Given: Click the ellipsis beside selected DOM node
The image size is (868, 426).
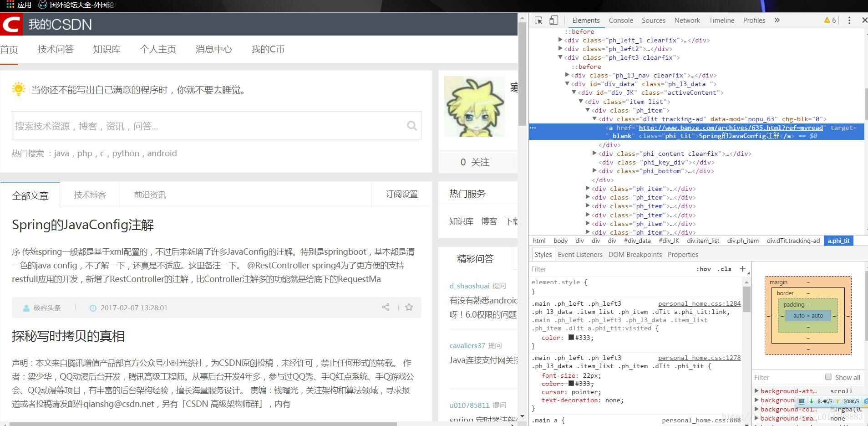Looking at the screenshot, I should (533, 128).
